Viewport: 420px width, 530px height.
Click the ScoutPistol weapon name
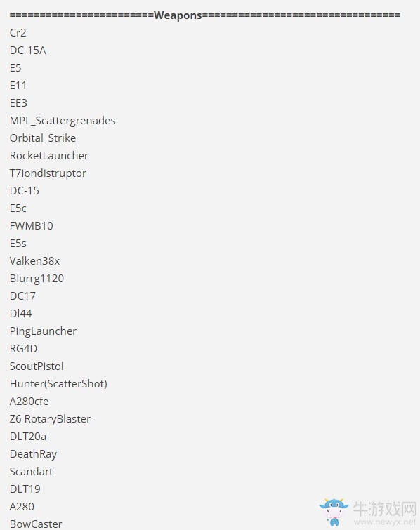(37, 366)
